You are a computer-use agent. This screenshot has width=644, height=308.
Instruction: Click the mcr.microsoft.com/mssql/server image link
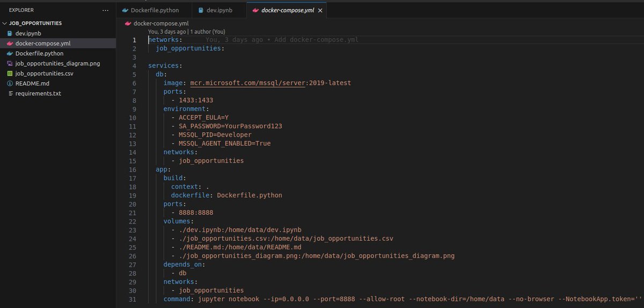pos(248,83)
